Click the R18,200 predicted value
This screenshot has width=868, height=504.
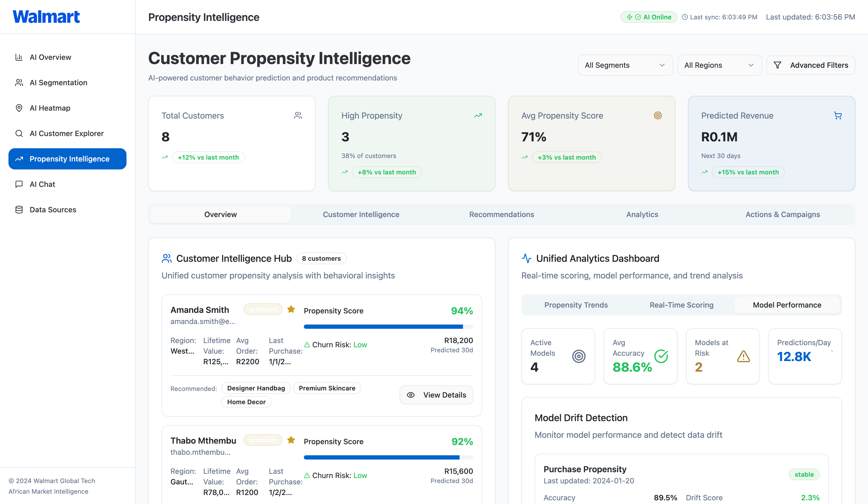pyautogui.click(x=458, y=340)
